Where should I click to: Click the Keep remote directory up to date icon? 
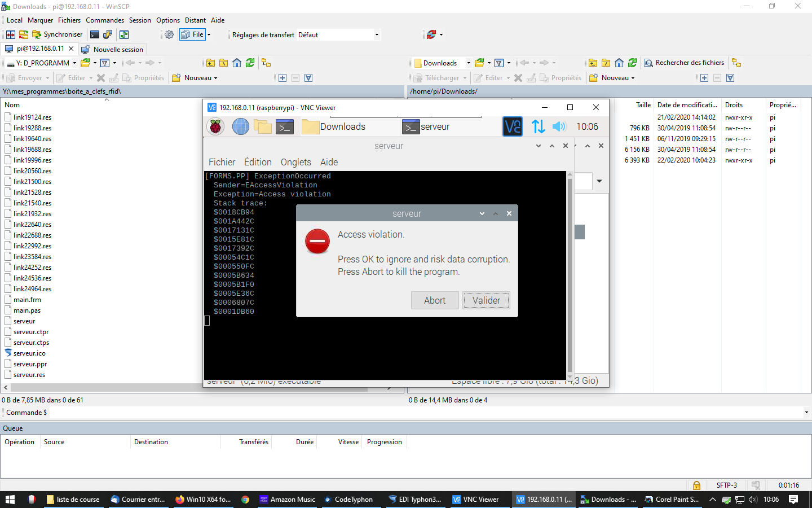(123, 34)
